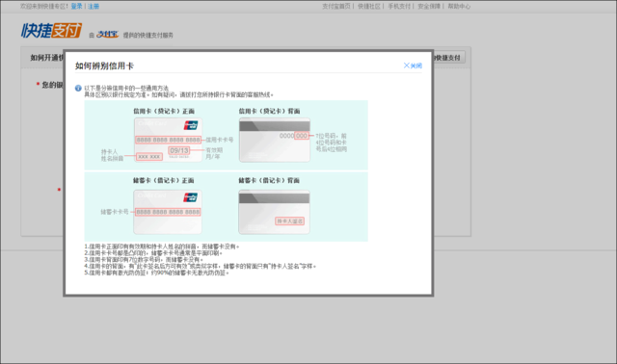Click the XXX XXX name box on the credit card
The width and height of the screenshot is (617, 364).
click(x=149, y=156)
